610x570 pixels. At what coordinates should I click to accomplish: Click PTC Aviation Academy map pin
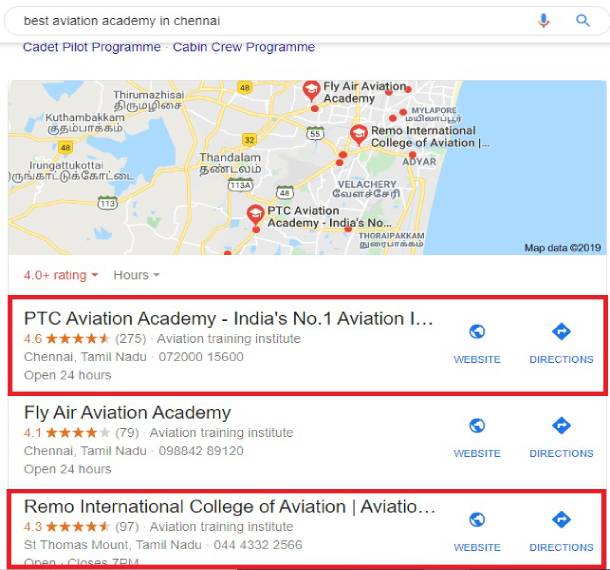click(x=256, y=214)
